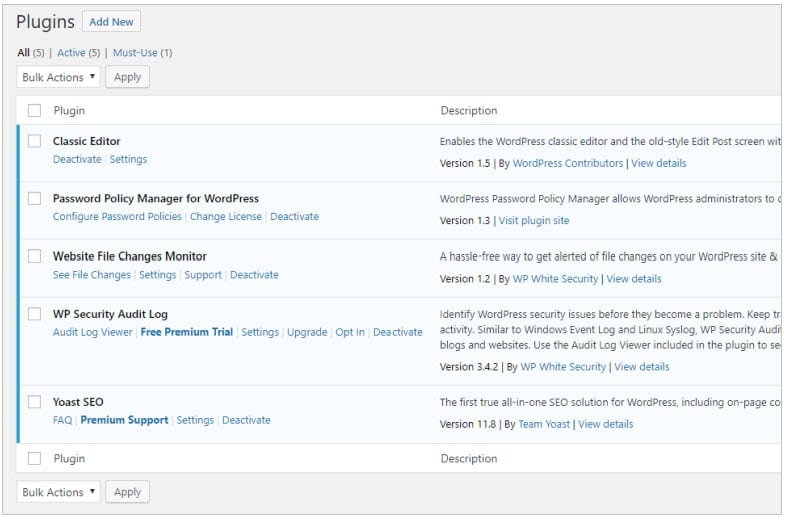
Task: View details for Classic Editor
Action: tap(659, 163)
